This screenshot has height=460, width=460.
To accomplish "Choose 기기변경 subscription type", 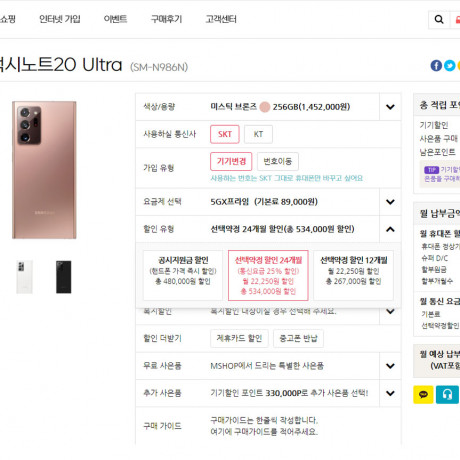I will (x=231, y=161).
